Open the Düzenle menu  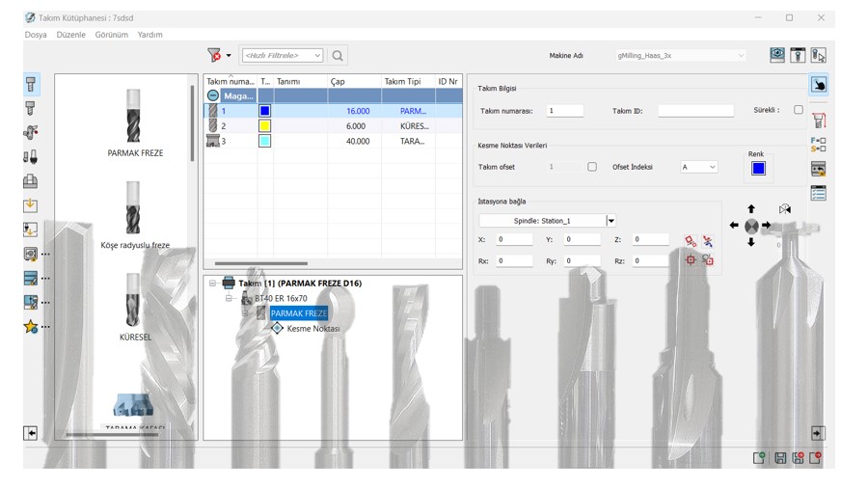tap(70, 35)
